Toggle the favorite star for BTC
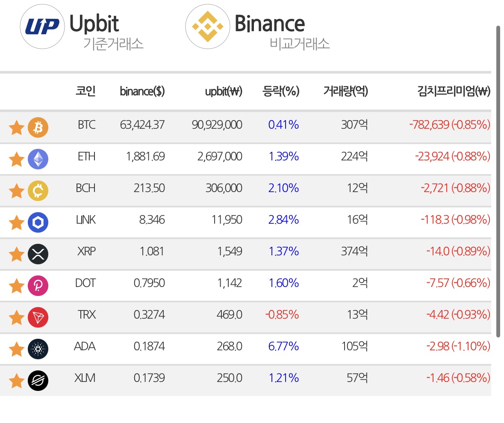 pyautogui.click(x=16, y=128)
